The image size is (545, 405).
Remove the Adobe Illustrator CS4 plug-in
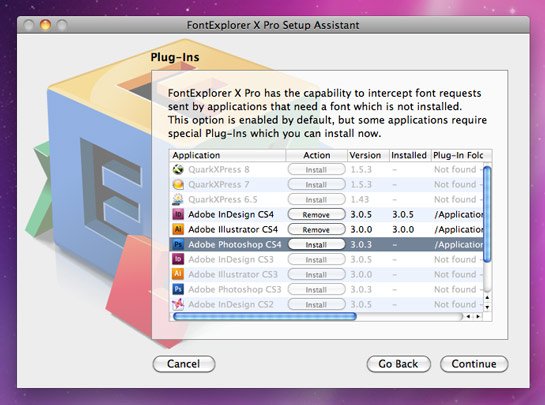[x=316, y=229]
